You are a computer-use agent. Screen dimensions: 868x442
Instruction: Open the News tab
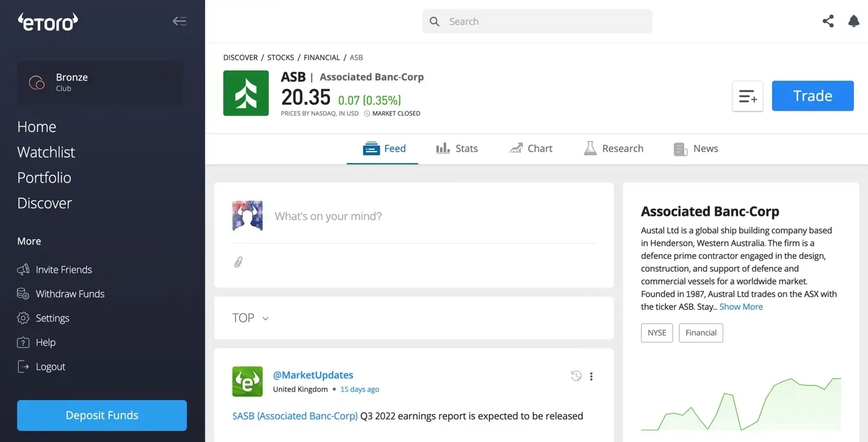(x=696, y=149)
